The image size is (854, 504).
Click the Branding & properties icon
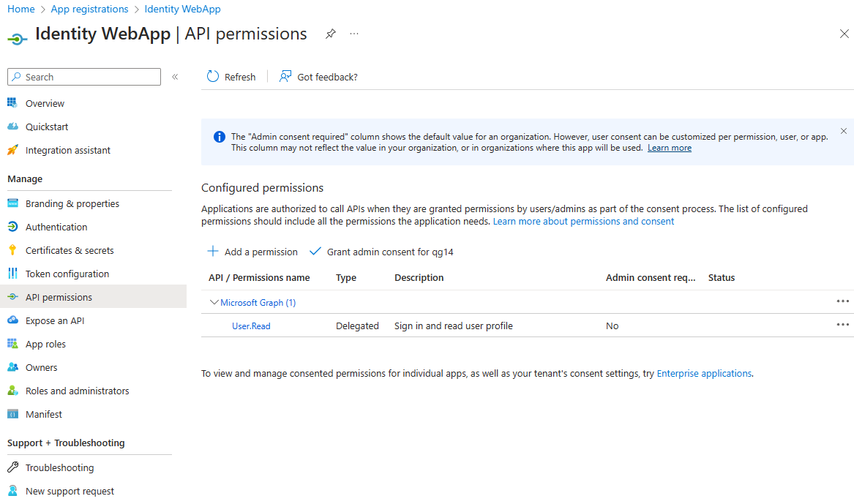pos(12,203)
